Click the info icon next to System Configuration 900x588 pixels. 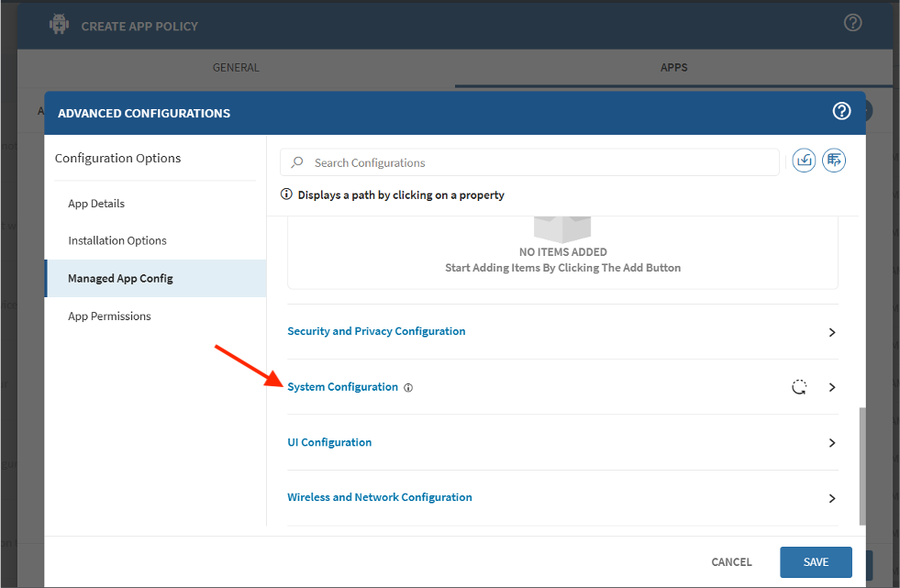point(408,388)
